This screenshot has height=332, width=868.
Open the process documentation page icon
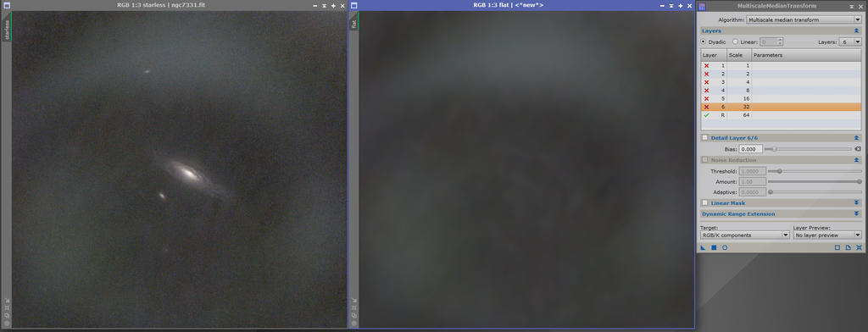click(848, 247)
